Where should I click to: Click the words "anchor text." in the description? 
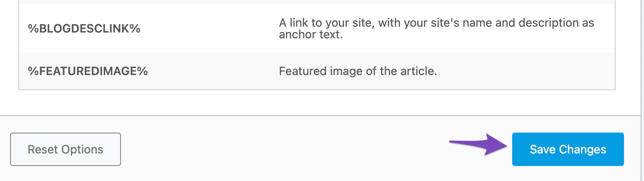coord(310,35)
